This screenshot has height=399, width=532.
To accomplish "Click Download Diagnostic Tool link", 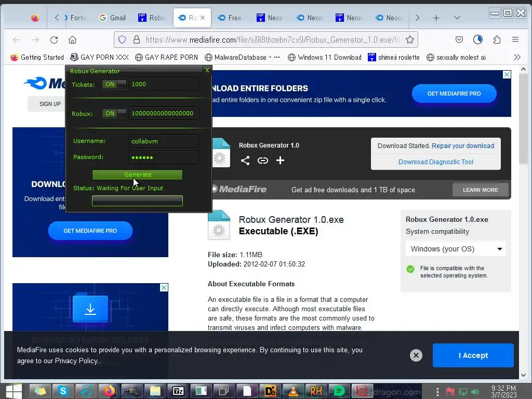I will click(436, 162).
